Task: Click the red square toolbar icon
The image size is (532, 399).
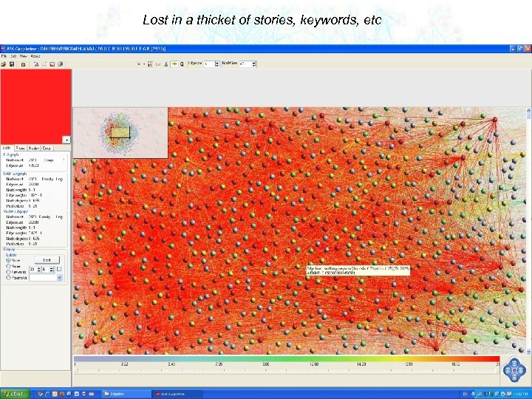Action: [x=52, y=64]
